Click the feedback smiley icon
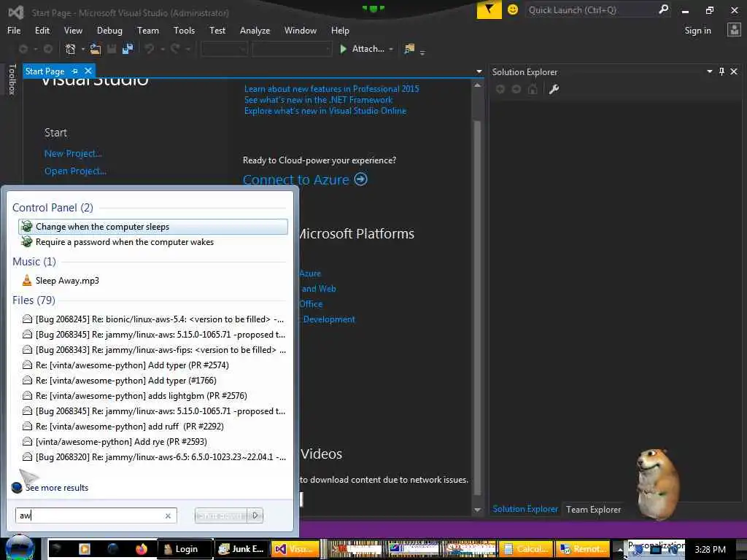The width and height of the screenshot is (747, 560). point(513,9)
